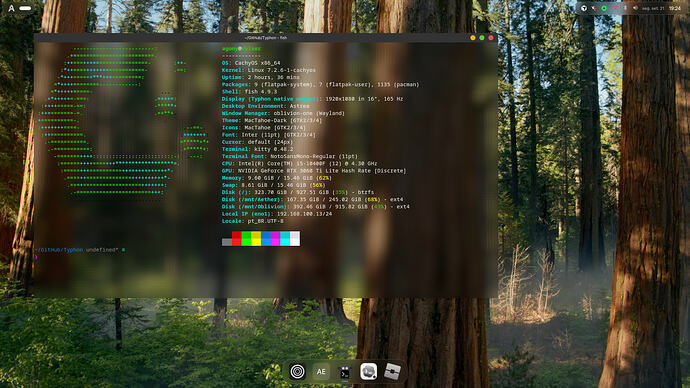Open the red Wi-Fi tray icon

click(615, 8)
